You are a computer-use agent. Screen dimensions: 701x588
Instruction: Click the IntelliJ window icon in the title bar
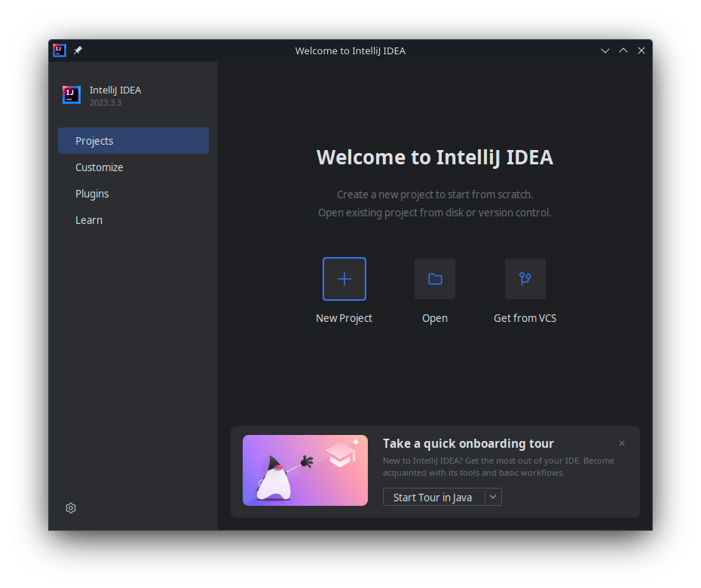click(x=60, y=51)
